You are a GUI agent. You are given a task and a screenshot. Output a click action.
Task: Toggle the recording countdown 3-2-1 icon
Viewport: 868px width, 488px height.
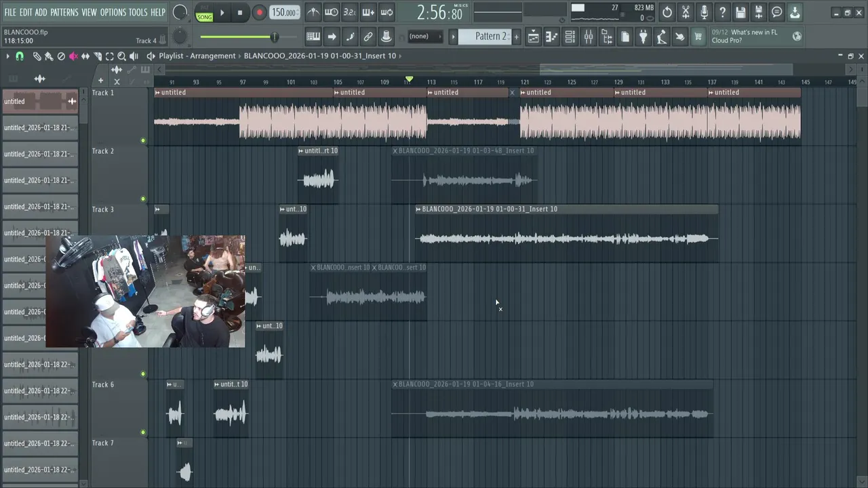pos(349,12)
